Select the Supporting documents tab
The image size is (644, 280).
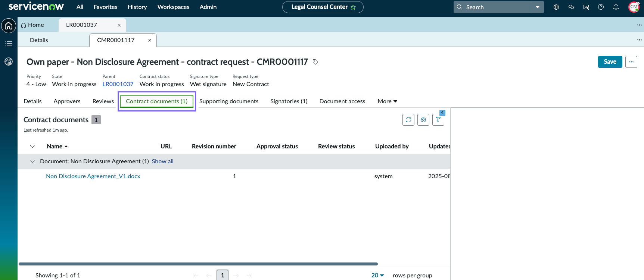[x=229, y=101]
